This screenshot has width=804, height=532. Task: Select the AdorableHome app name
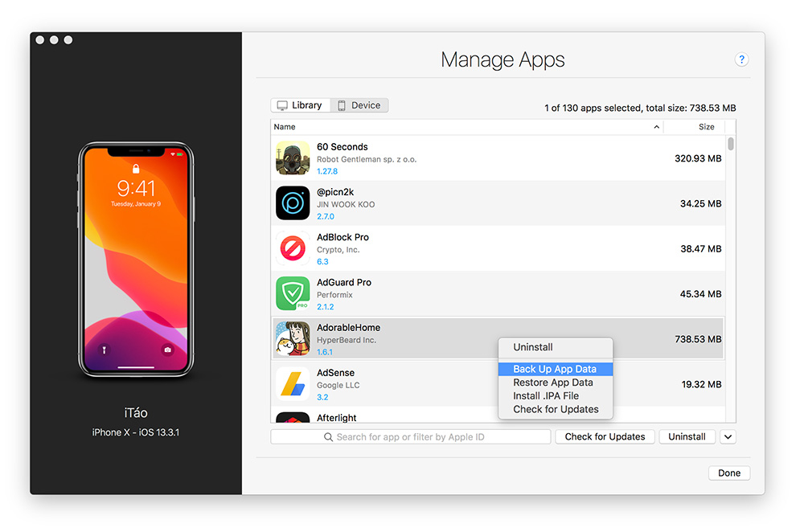click(x=349, y=327)
